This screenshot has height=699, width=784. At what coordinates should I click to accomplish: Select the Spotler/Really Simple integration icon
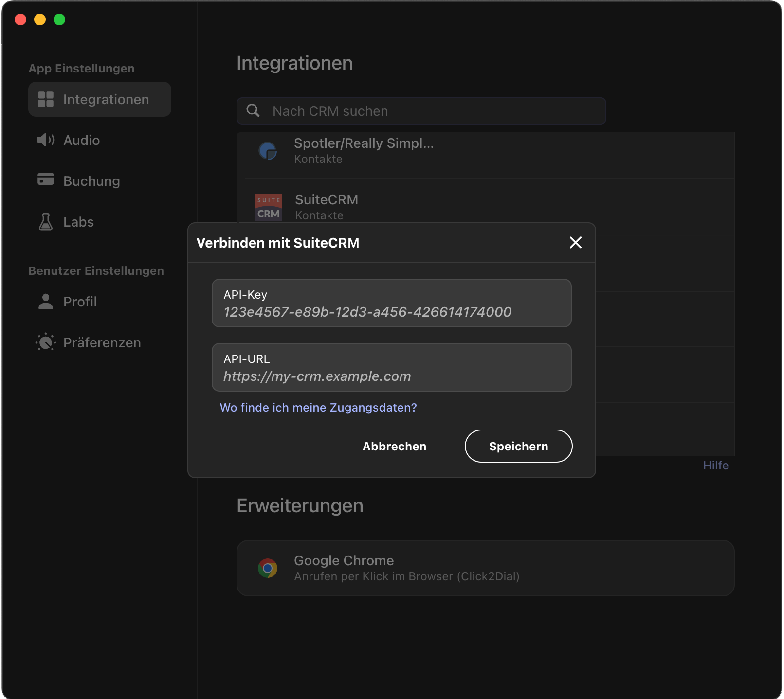tap(268, 150)
